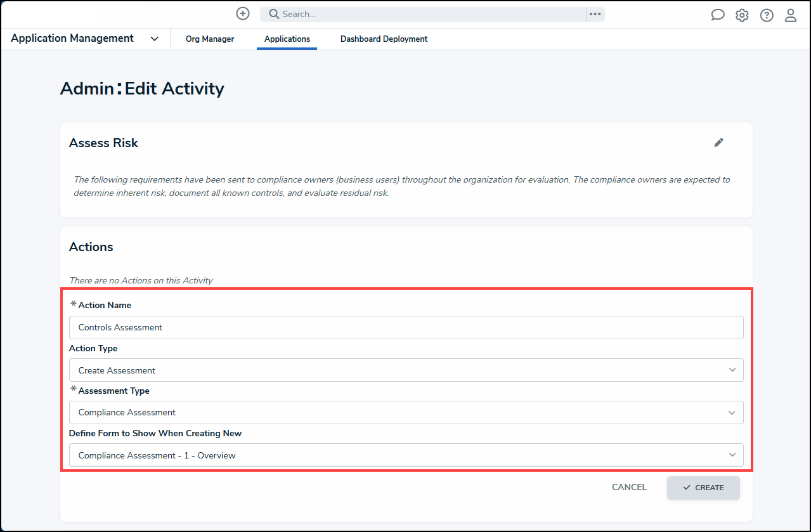Edit Assess Risk with pencil icon
The height and width of the screenshot is (532, 811).
pos(718,143)
